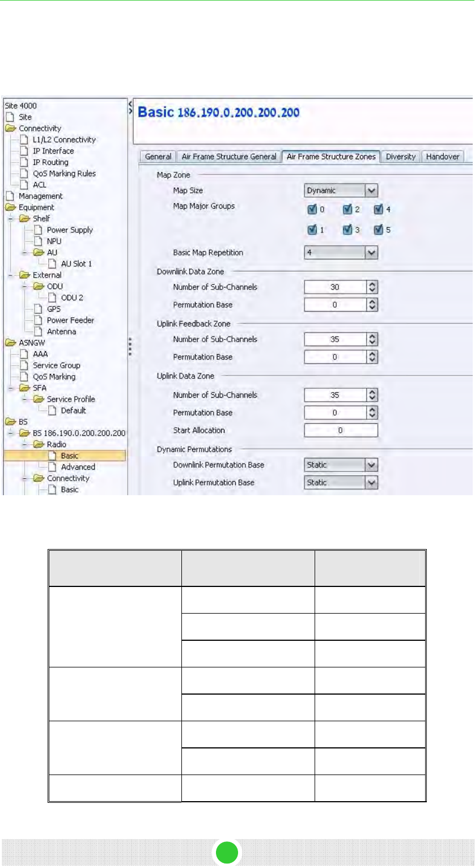The image size is (475, 868).
Task: Open Uplink Permutation Base dropdown
Action: coord(371,483)
